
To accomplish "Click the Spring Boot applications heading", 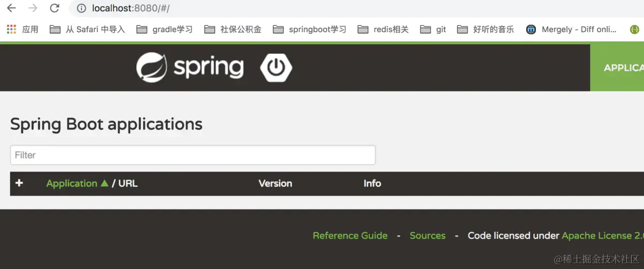I will pyautogui.click(x=106, y=124).
